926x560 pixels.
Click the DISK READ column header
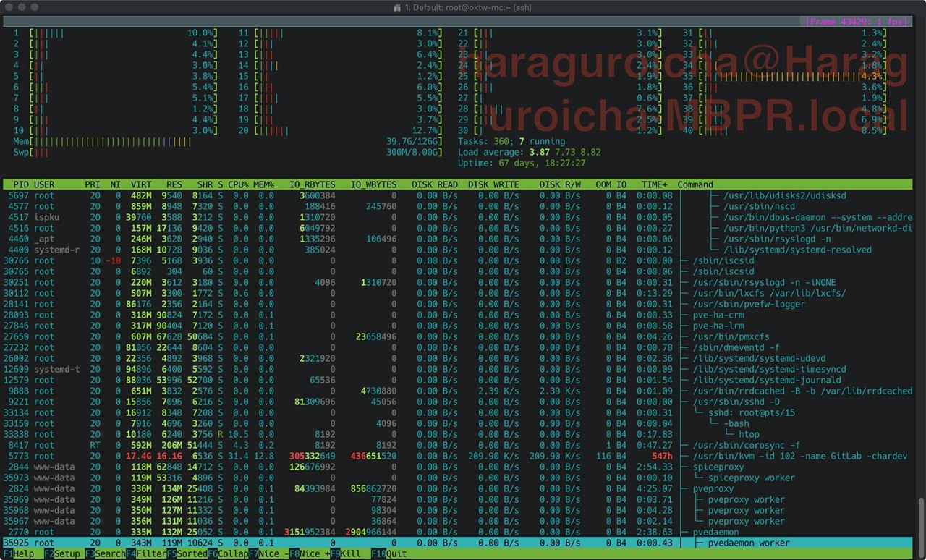(435, 184)
